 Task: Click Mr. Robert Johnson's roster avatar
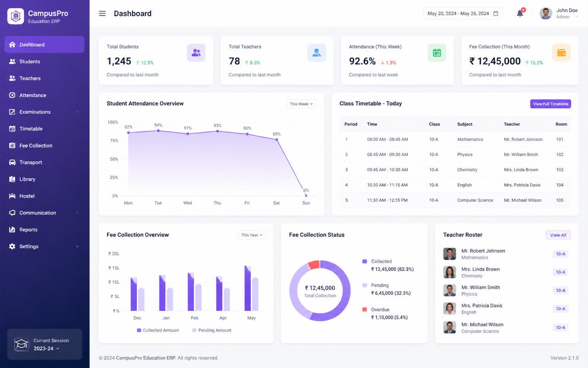click(450, 254)
